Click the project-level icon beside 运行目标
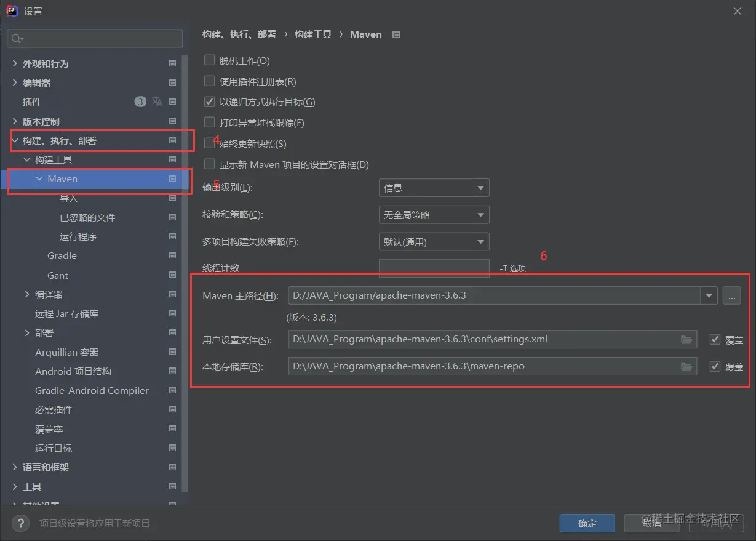This screenshot has height=541, width=756. click(x=173, y=448)
